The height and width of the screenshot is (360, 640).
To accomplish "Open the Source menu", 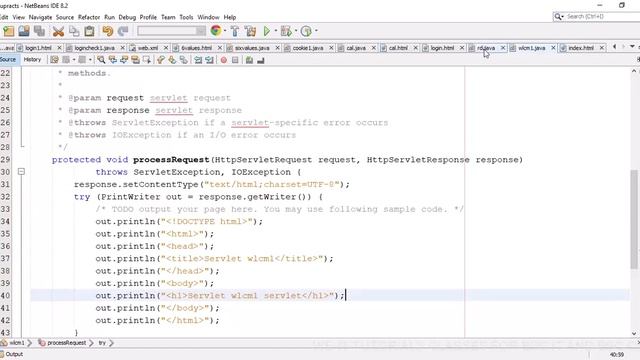I will [x=65, y=17].
